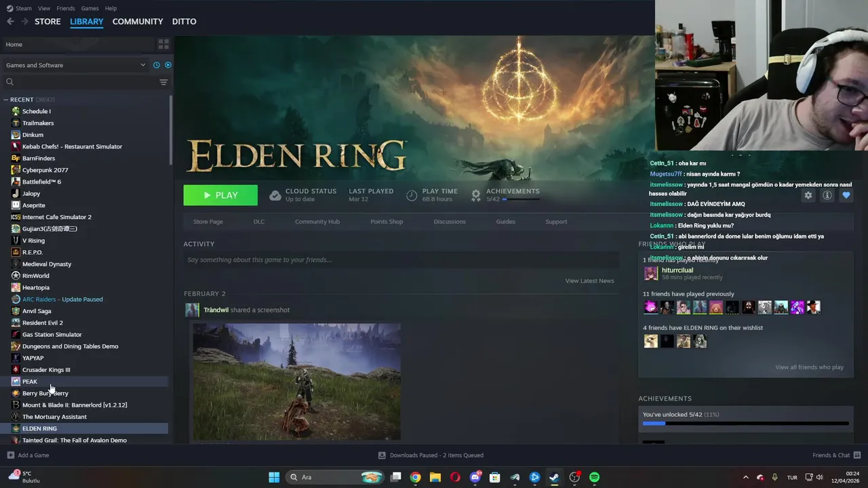868x488 pixels.
Task: Open Opera browser from the taskbar
Action: pos(455,477)
